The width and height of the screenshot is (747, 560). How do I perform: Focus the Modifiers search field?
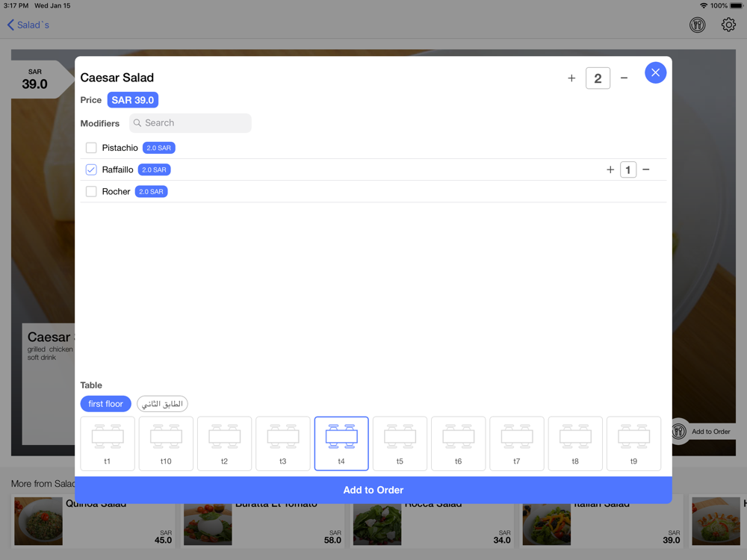coord(190,123)
